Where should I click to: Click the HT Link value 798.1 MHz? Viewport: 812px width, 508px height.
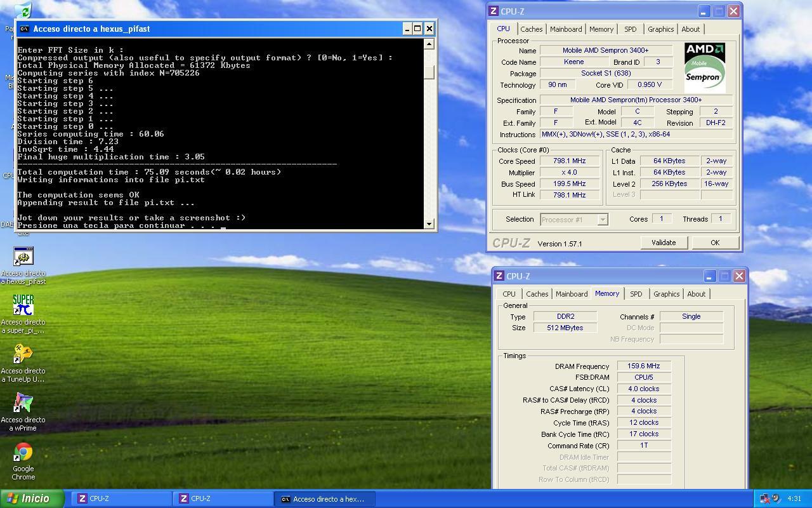click(x=569, y=195)
